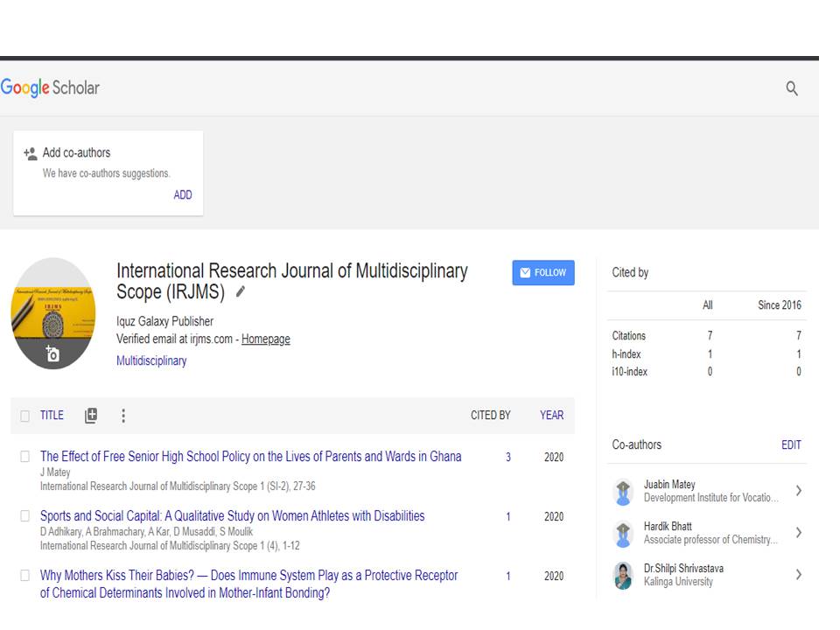Check the box for Sports and Social Capital article
Screen dimensions: 840x630
(24, 516)
